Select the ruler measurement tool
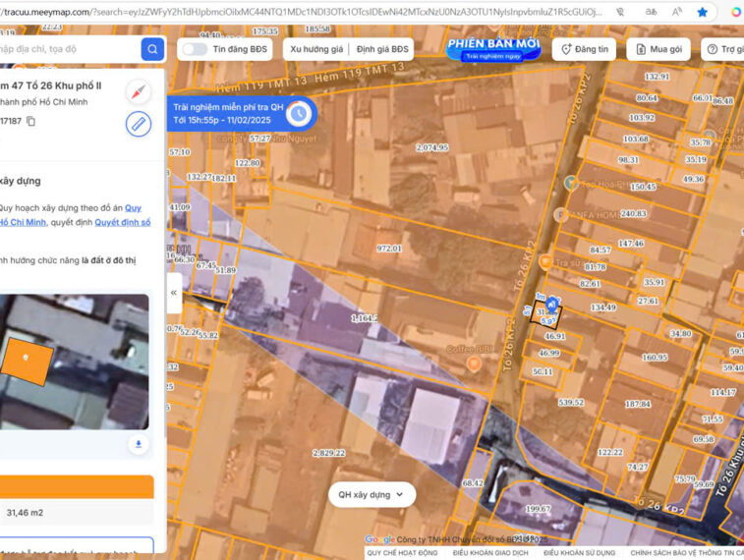Viewport: 744px width, 560px height. click(x=139, y=124)
